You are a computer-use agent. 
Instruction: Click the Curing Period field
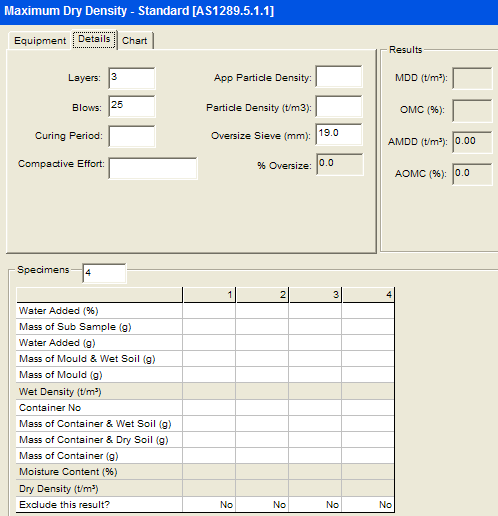pos(132,136)
